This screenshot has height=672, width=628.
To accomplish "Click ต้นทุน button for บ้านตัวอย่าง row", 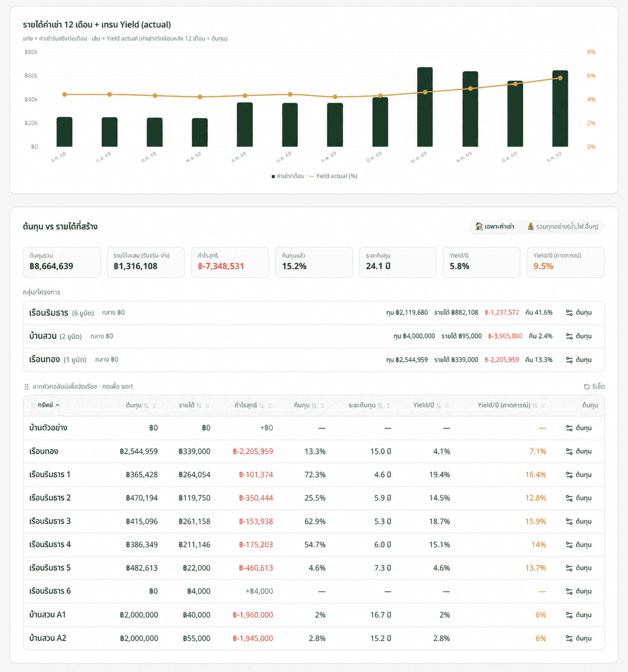I will click(579, 428).
